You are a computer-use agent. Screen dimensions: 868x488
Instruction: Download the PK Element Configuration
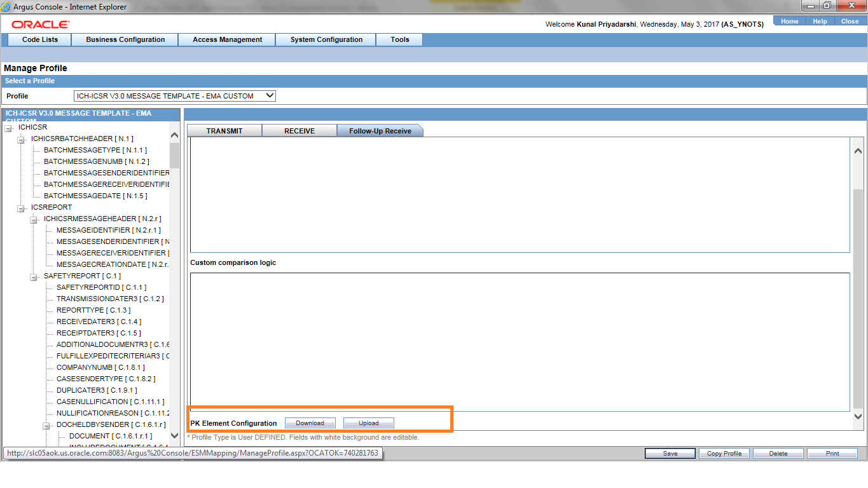(310, 423)
